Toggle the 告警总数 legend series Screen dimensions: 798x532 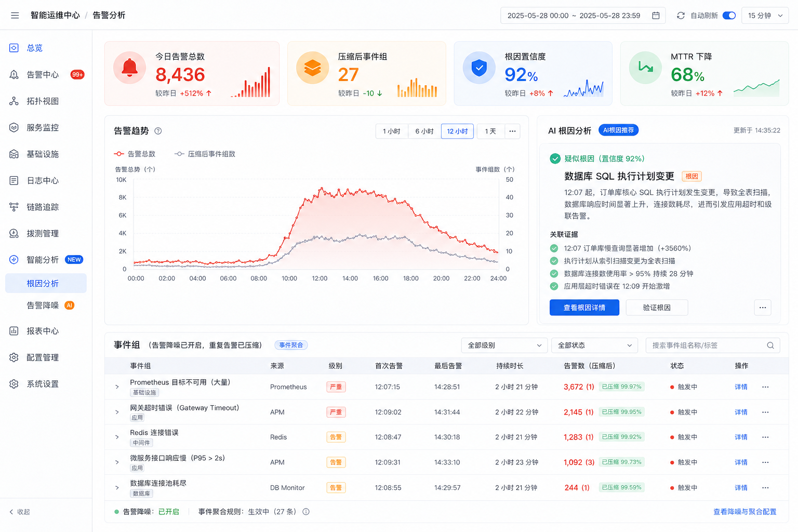pyautogui.click(x=135, y=154)
